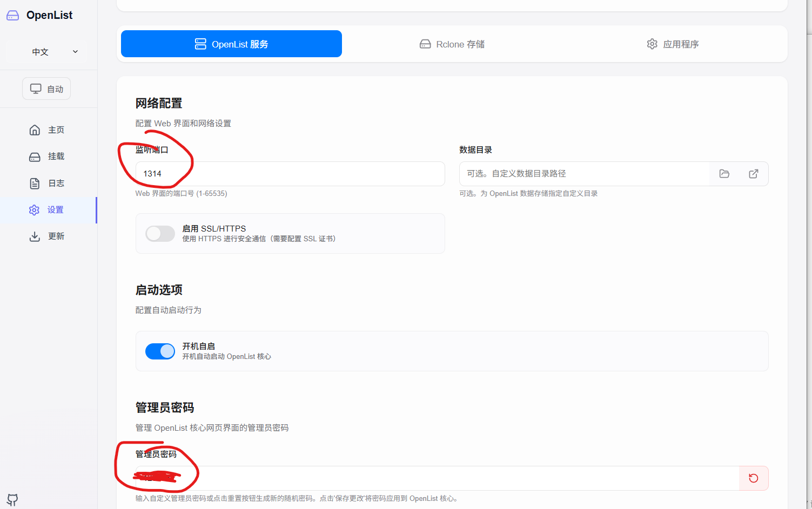Click the 管理员密码 section heading
The width and height of the screenshot is (812, 509).
click(x=165, y=408)
